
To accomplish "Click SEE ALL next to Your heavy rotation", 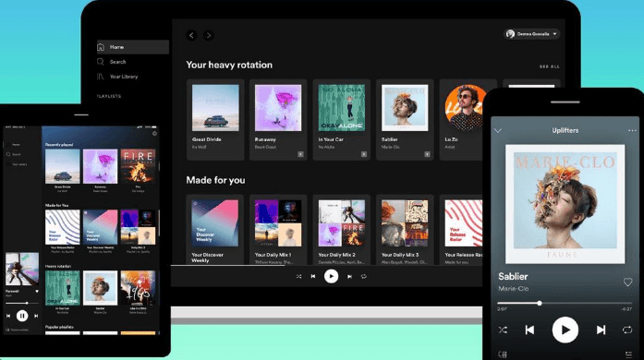I will coord(549,66).
